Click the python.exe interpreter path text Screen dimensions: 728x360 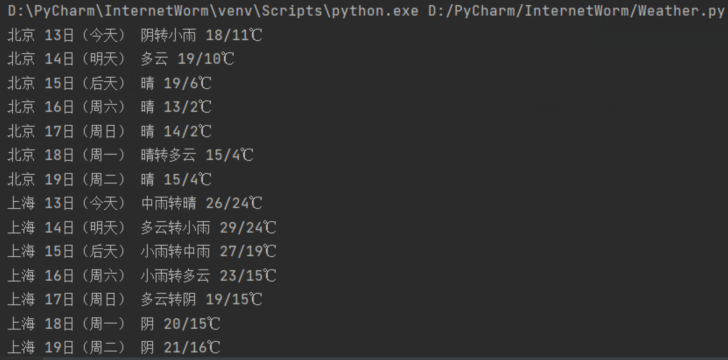click(x=213, y=11)
